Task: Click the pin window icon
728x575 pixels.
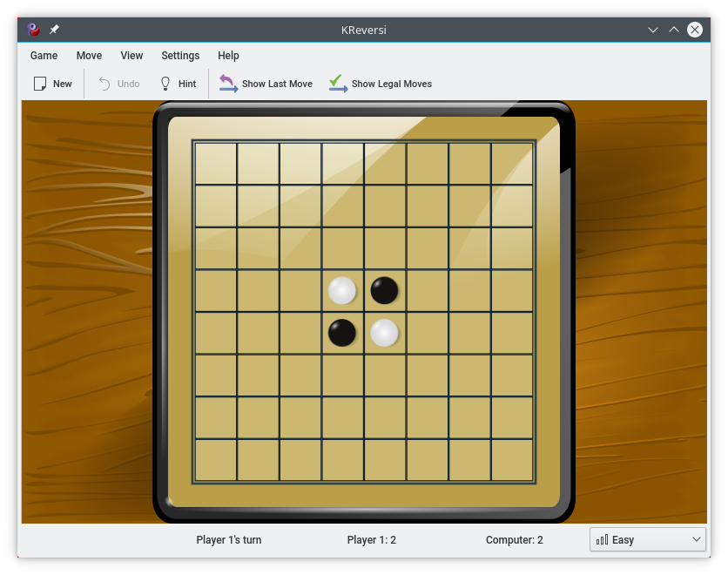Action: click(x=54, y=30)
